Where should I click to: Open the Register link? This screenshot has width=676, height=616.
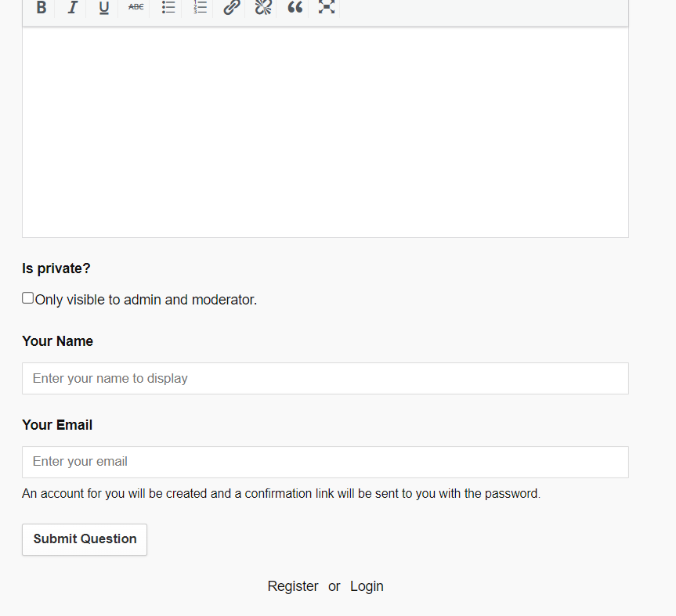coord(293,586)
